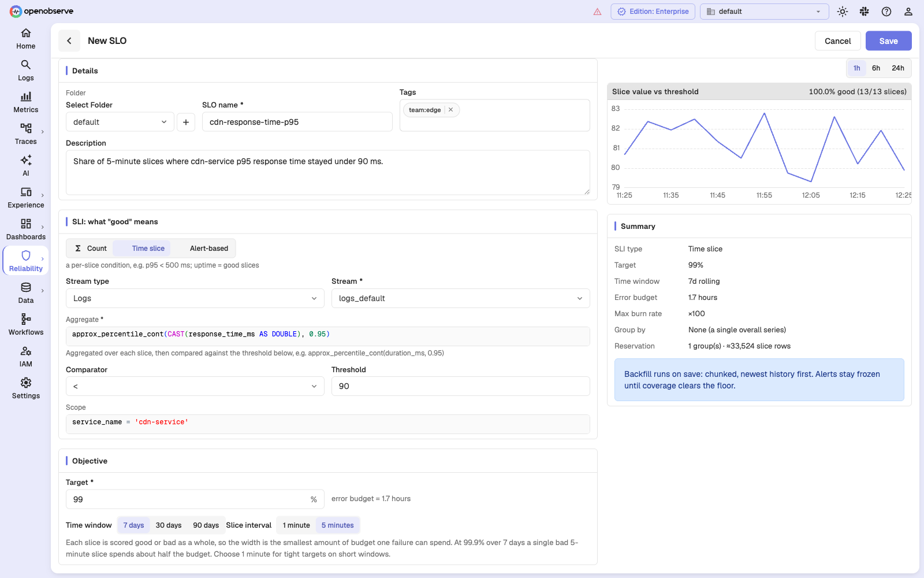Click the '1 group(s)' Reservation value
Screen dimensions: 924x578
(739, 346)
